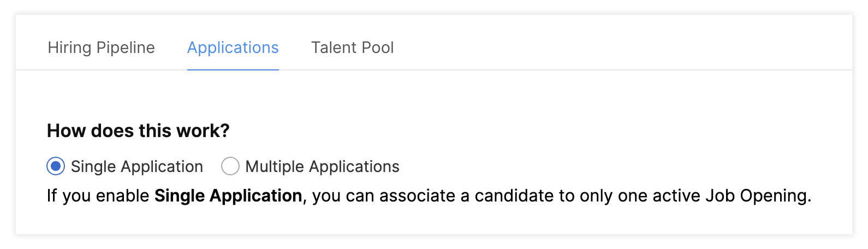Screen dimensions: 868x249
Task: Go to the Talent Pool tab
Action: coord(353,48)
